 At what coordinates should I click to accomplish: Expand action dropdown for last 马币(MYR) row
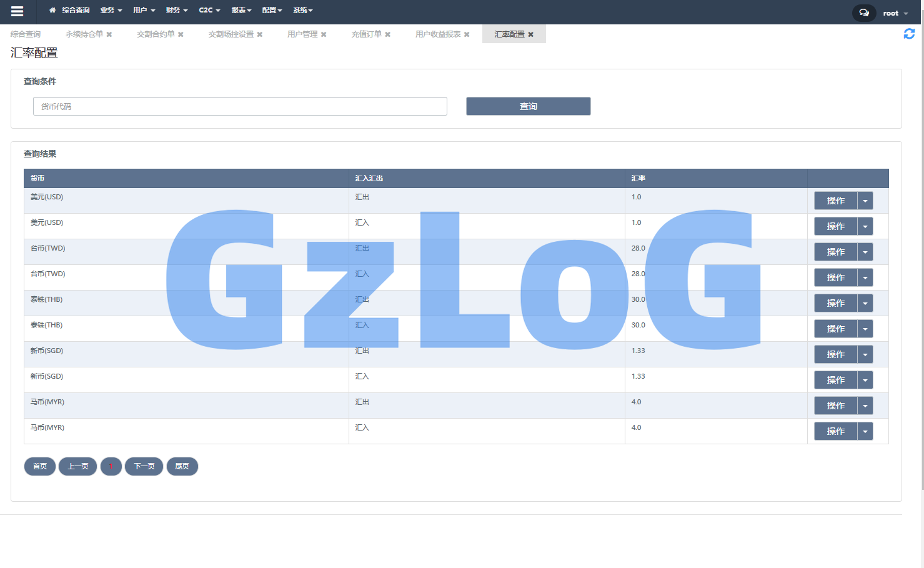[x=865, y=431]
